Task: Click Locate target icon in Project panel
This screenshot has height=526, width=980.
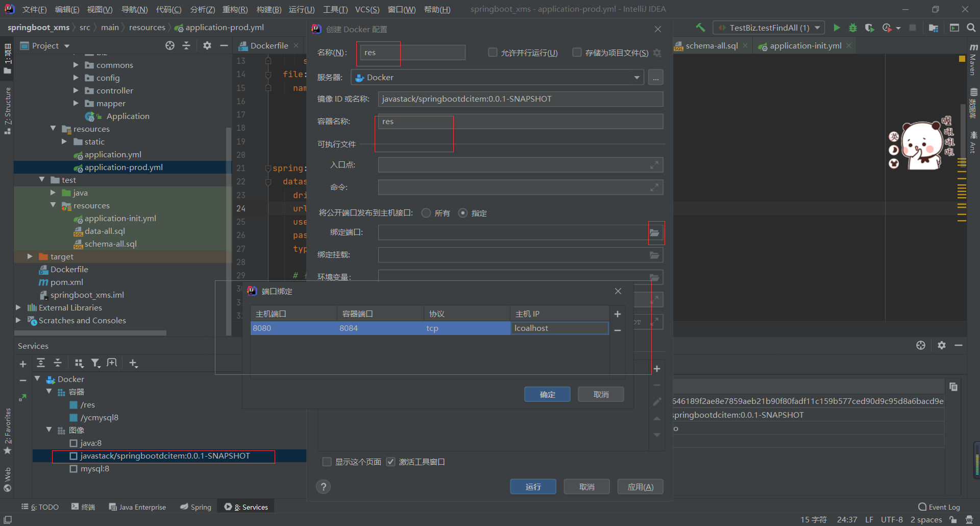Action: coord(170,45)
